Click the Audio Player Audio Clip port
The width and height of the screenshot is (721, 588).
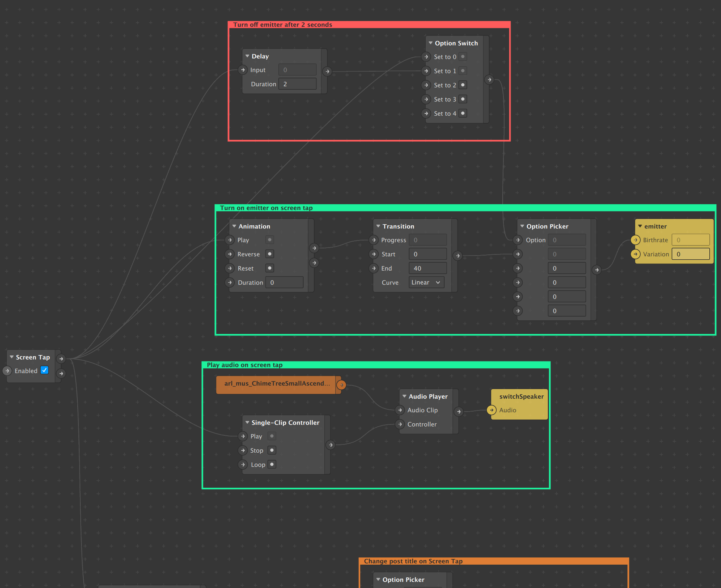pyautogui.click(x=400, y=410)
